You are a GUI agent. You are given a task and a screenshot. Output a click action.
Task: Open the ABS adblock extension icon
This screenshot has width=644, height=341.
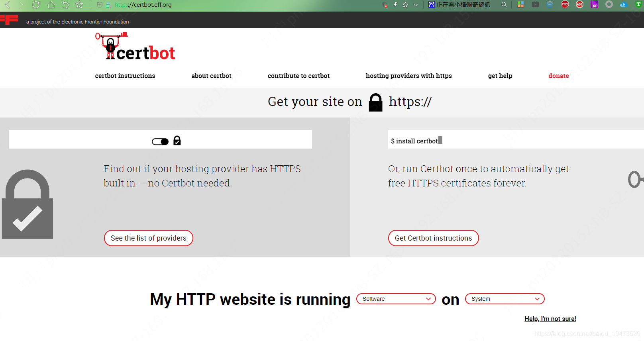pyautogui.click(x=579, y=4)
